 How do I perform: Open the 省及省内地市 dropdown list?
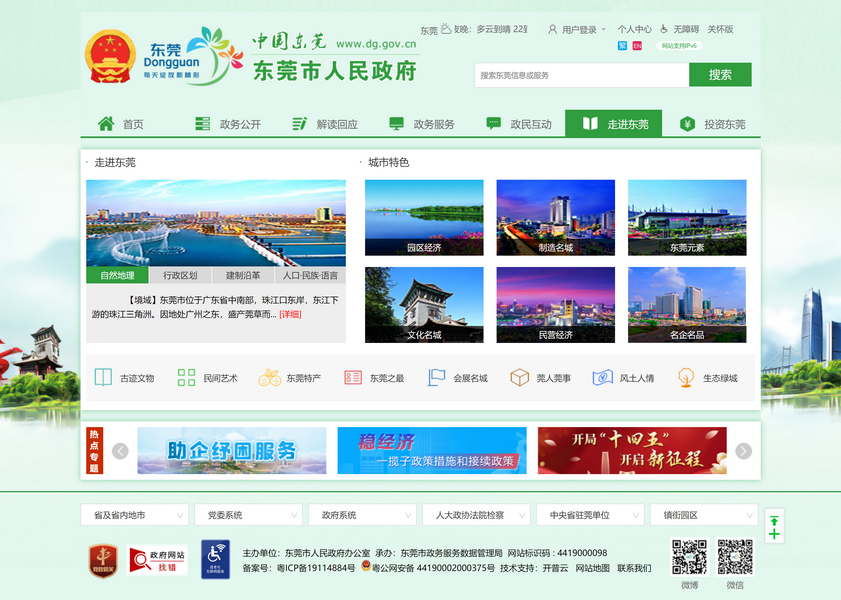click(134, 515)
